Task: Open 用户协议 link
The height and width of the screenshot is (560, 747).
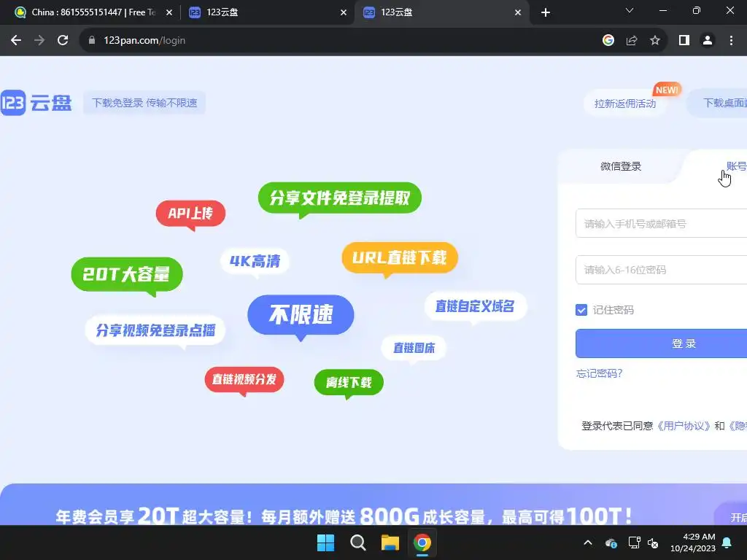Action: coord(684,426)
